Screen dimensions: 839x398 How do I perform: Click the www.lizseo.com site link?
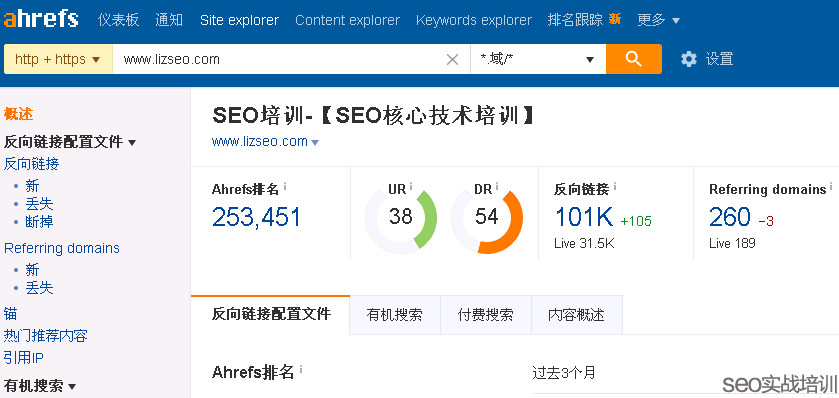click(x=260, y=142)
